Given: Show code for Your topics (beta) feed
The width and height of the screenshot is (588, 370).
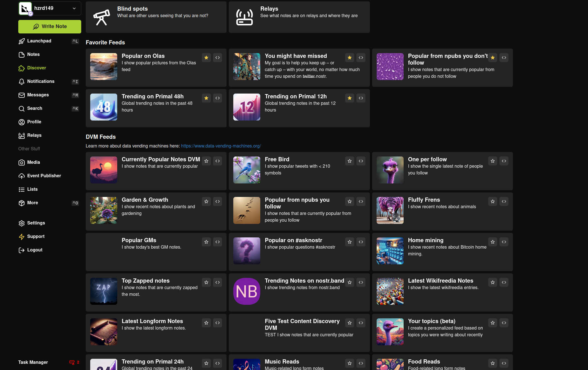Looking at the screenshot, I should pos(504,323).
